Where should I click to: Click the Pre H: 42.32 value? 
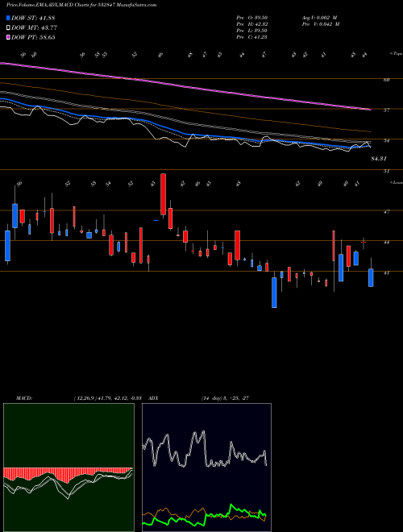pyautogui.click(x=251, y=24)
